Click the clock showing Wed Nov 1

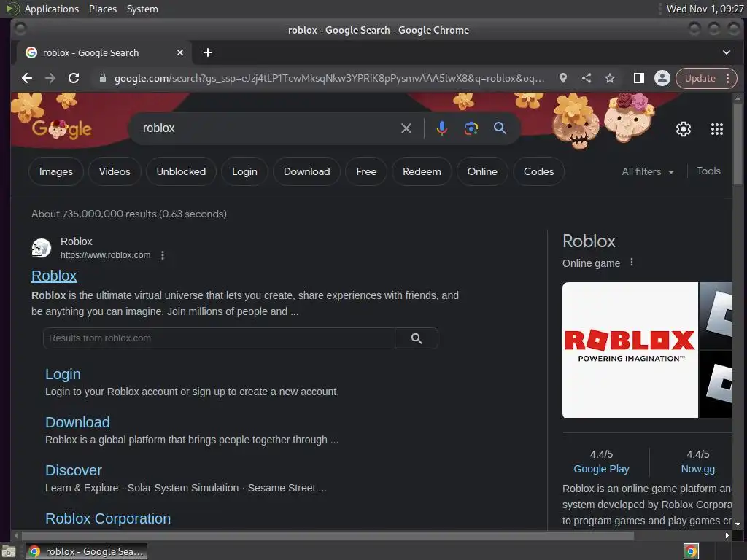coord(705,9)
